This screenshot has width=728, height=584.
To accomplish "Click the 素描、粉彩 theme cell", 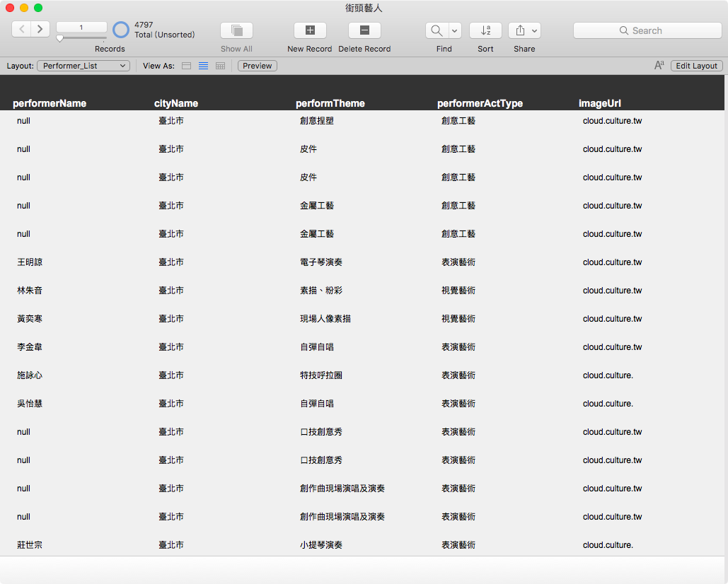I will tap(321, 291).
